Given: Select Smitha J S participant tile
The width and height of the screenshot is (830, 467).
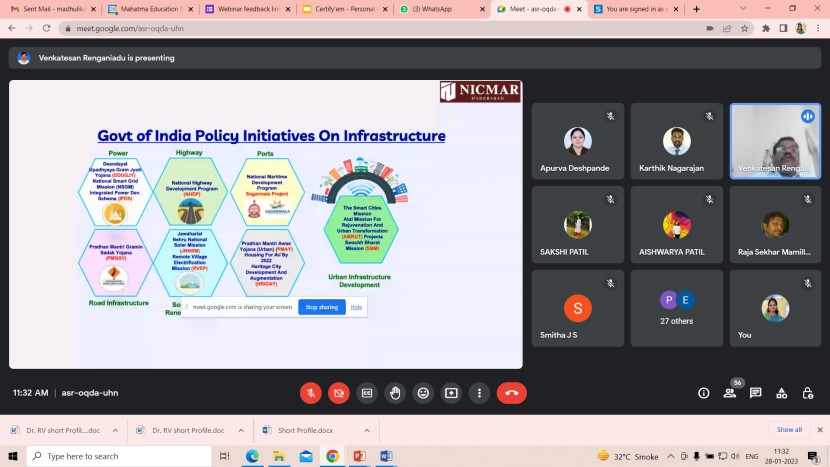Looking at the screenshot, I should click(x=578, y=308).
